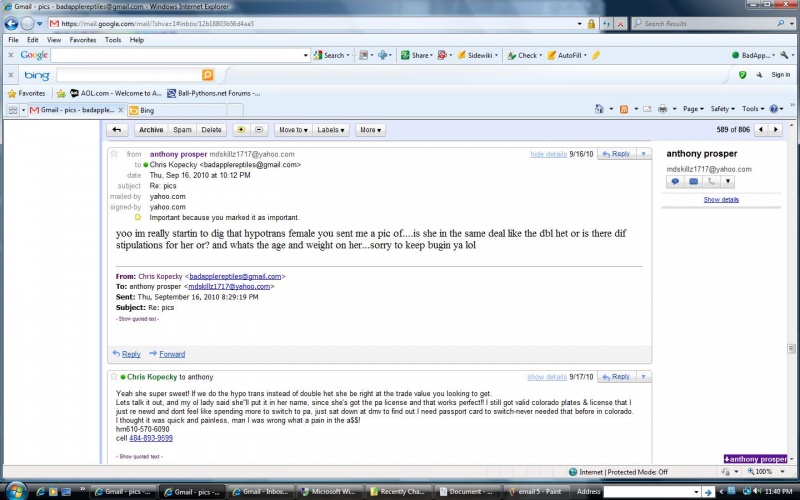This screenshot has width=800, height=500.
Task: Click the AutoFill button in Google toolbar
Action: tap(567, 55)
